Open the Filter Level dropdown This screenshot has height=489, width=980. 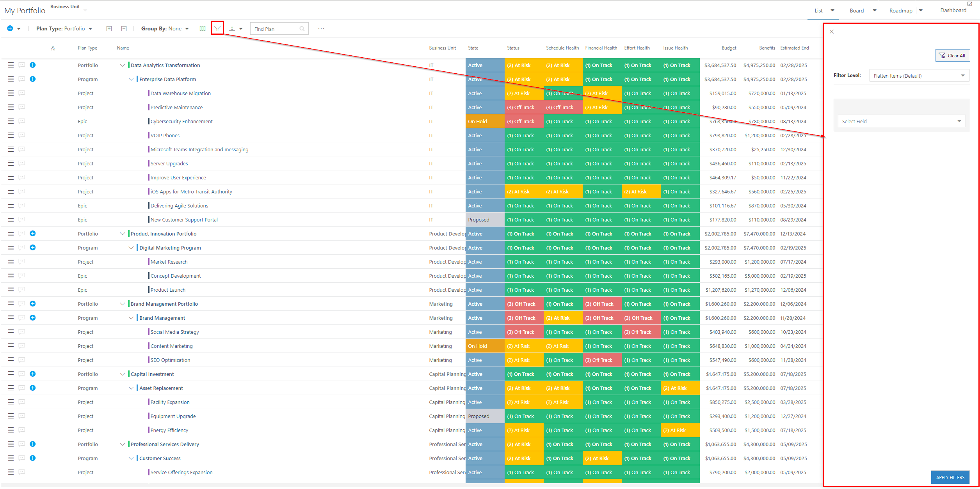click(919, 76)
